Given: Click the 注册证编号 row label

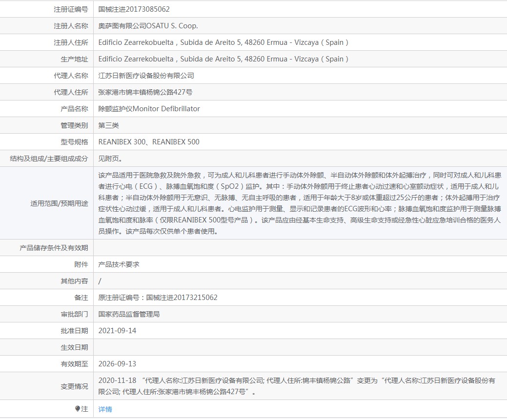Looking at the screenshot, I should click(71, 9).
